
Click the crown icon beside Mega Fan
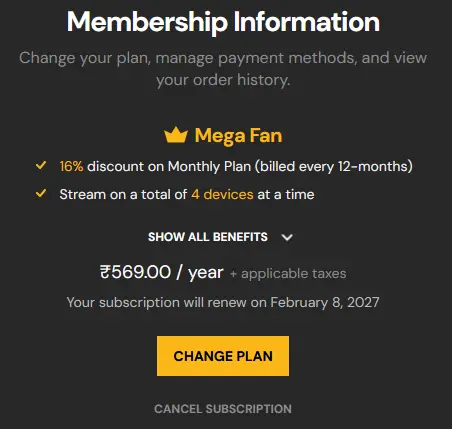[176, 135]
